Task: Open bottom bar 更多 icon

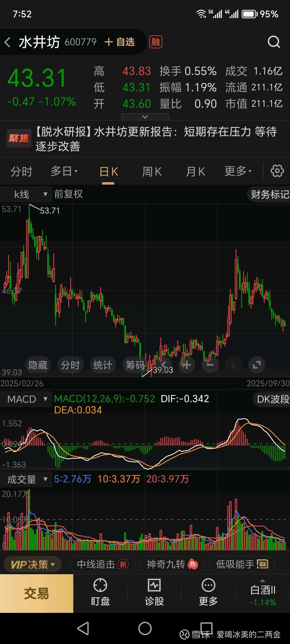Action: [x=208, y=592]
